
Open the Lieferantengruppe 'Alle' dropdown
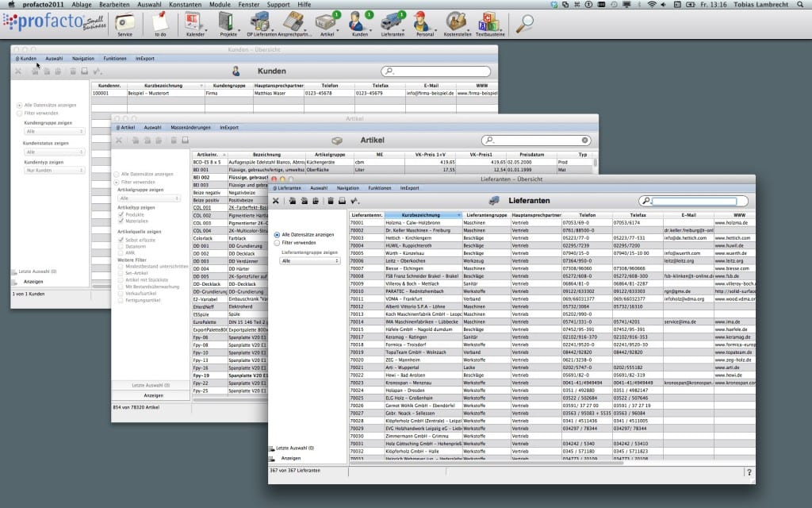[x=310, y=260]
